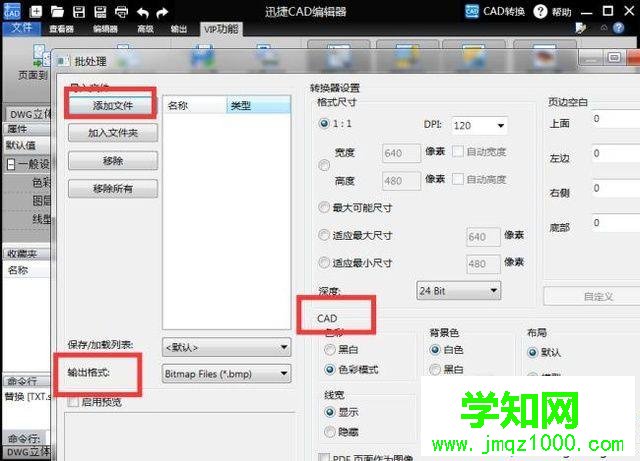Click the blue round help icon
Image resolution: width=640 pixels, height=461 pixels.
619,28
